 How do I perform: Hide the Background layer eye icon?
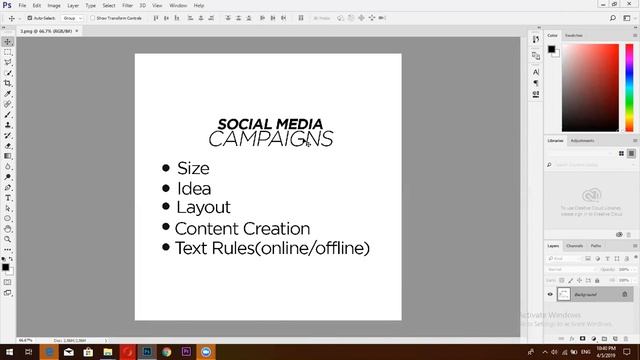tap(550, 294)
